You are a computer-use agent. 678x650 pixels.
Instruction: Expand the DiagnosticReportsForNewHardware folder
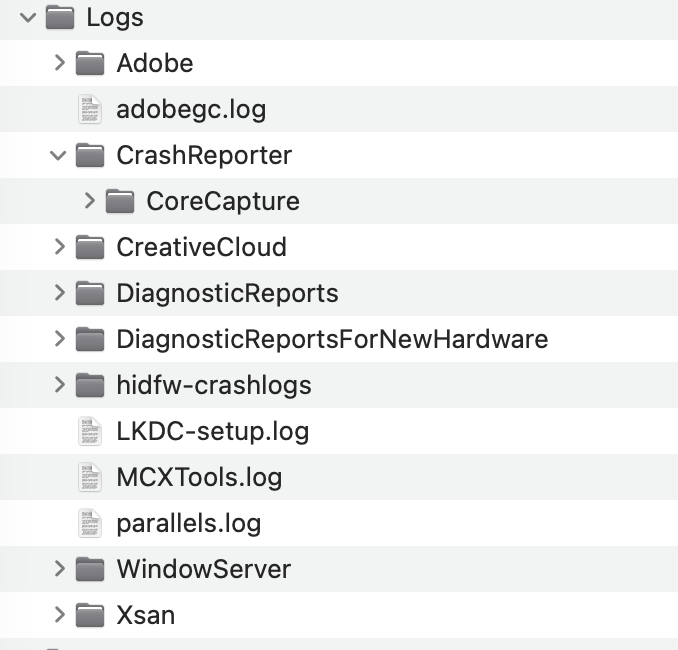[59, 339]
